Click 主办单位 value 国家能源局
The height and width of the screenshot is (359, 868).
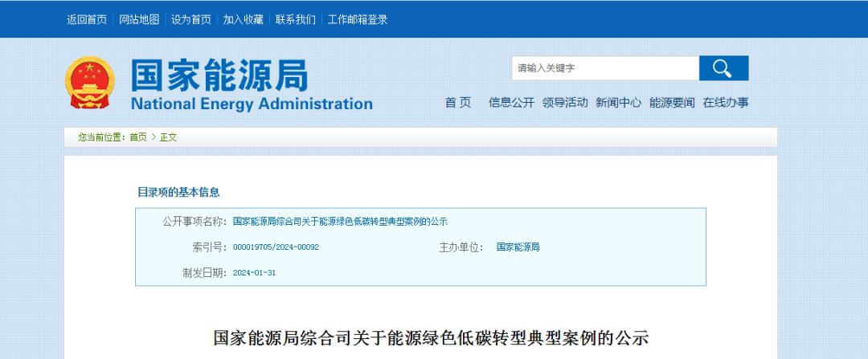(x=518, y=247)
